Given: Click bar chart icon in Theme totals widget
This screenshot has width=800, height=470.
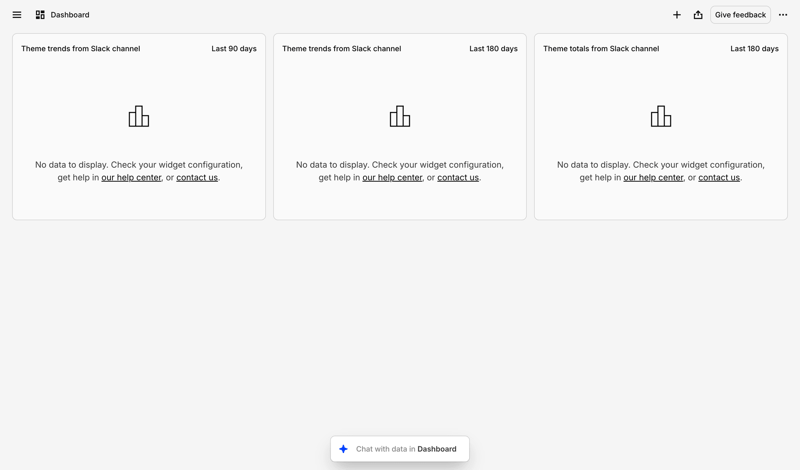Looking at the screenshot, I should 661,117.
